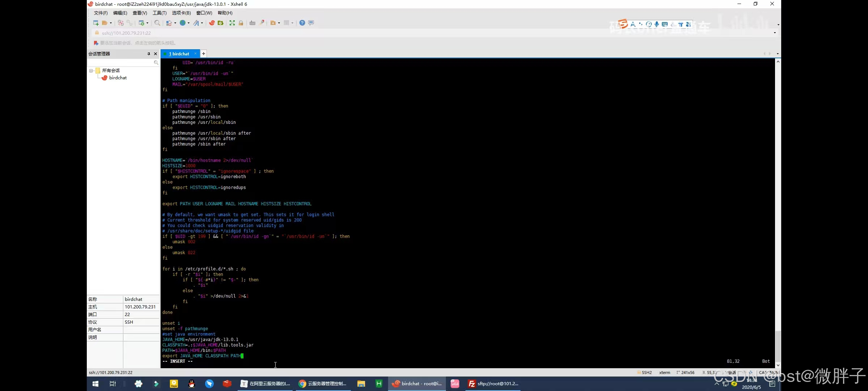Image resolution: width=868 pixels, height=391 pixels.
Task: Click the highlighter pen toolbar icon
Action: point(262,23)
